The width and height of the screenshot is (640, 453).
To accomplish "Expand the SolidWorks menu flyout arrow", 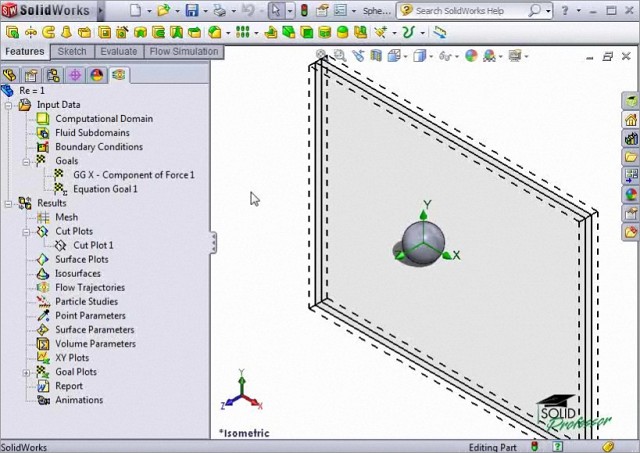I will click(x=101, y=11).
